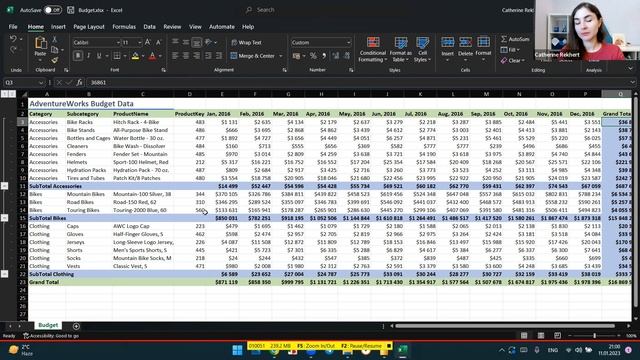
Task: Toggle Wrap Text
Action: [246, 42]
